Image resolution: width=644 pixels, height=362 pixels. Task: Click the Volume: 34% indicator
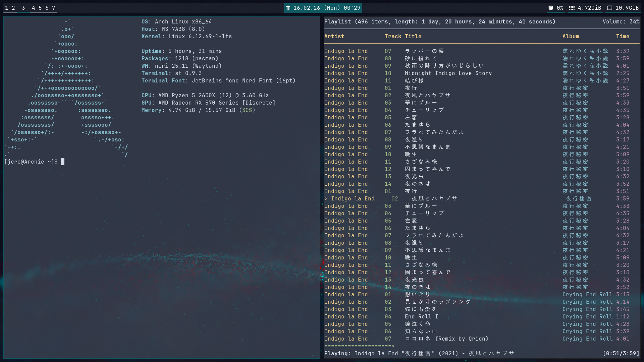pyautogui.click(x=621, y=22)
